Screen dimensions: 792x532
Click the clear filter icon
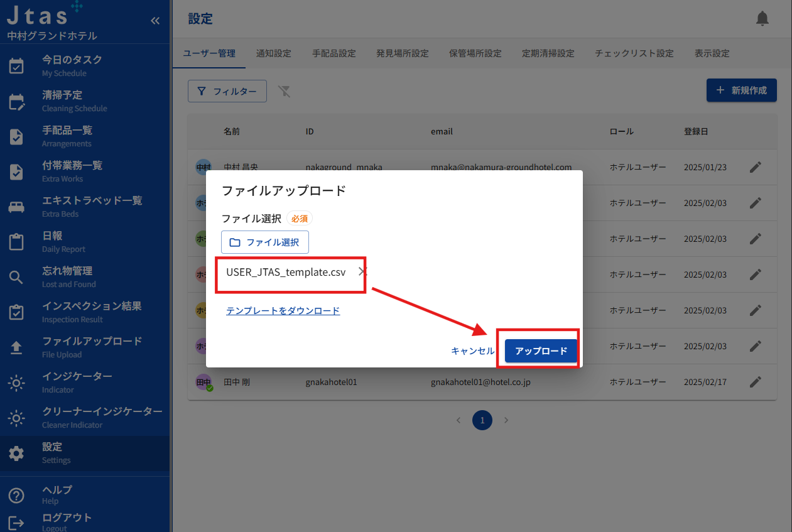coord(285,92)
